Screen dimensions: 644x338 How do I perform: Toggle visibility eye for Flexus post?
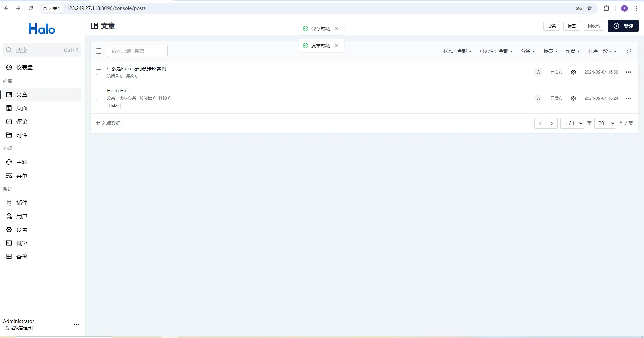573,72
